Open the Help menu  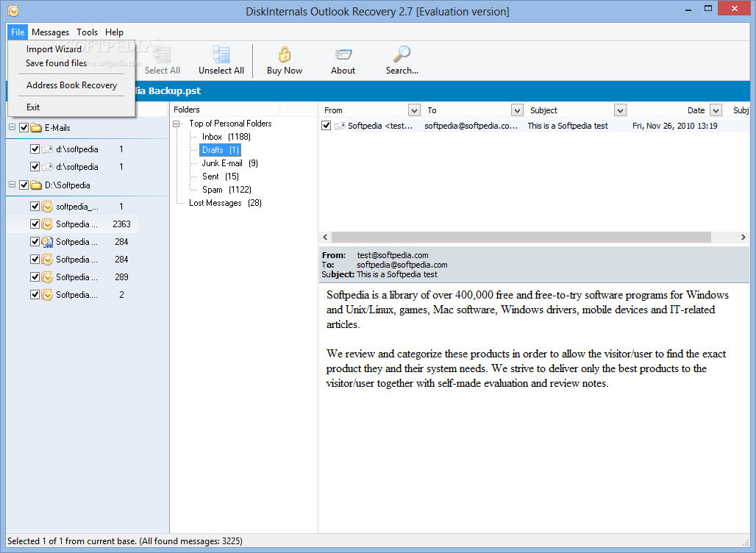click(114, 32)
